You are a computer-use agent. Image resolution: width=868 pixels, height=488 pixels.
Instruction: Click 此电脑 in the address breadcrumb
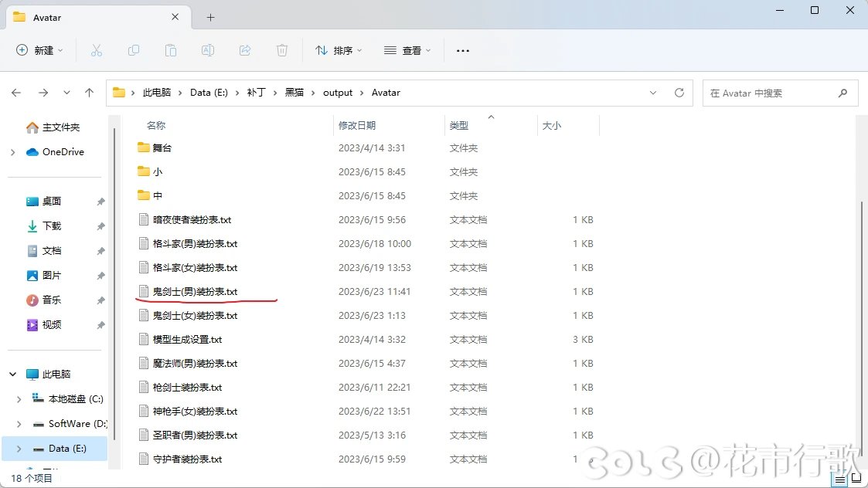pos(157,93)
